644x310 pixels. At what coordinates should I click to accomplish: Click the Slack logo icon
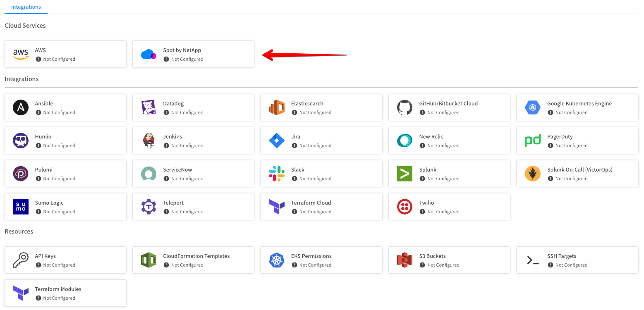pyautogui.click(x=277, y=174)
